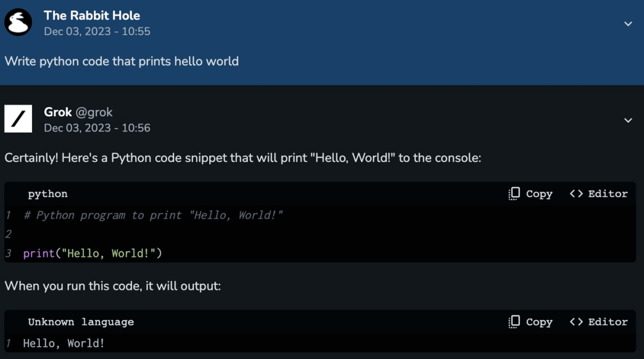
Task: Click the print("Hello, World!") code line
Action: click(x=93, y=253)
